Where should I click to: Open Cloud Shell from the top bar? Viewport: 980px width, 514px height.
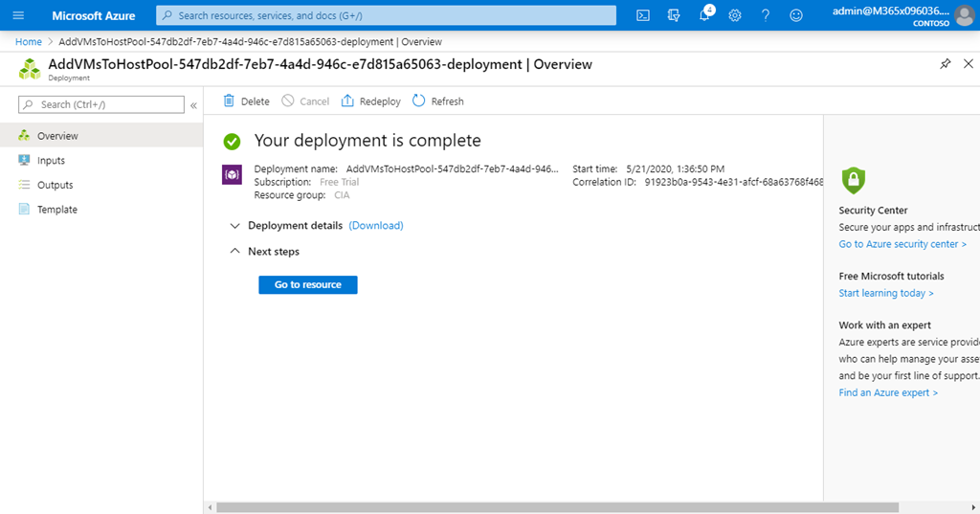tap(644, 15)
